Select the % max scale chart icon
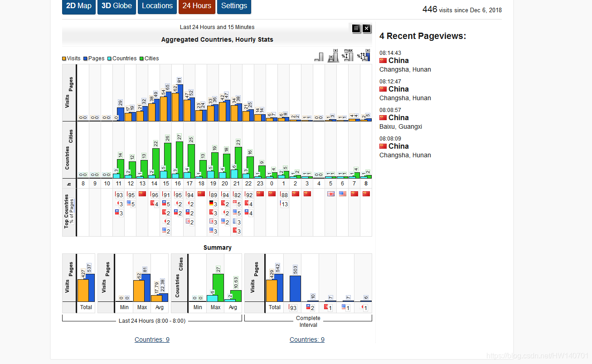The width and height of the screenshot is (592, 364). 348,55
